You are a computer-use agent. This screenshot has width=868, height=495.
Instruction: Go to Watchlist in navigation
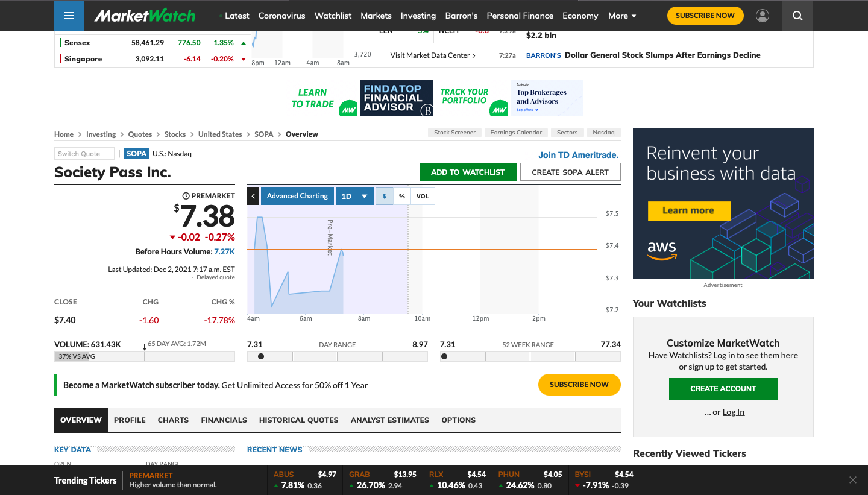pyautogui.click(x=333, y=16)
